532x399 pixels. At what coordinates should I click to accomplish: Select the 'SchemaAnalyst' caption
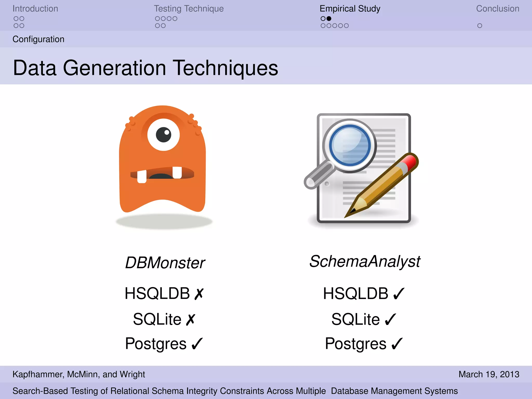tap(364, 262)
